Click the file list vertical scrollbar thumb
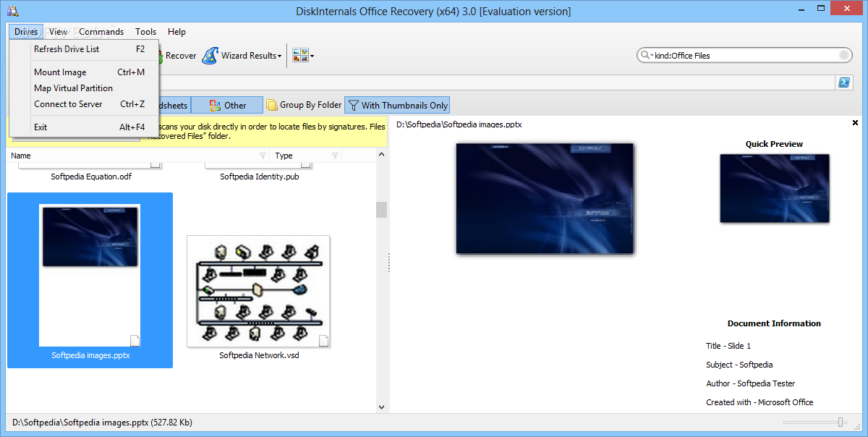This screenshot has width=868, height=437. [381, 209]
